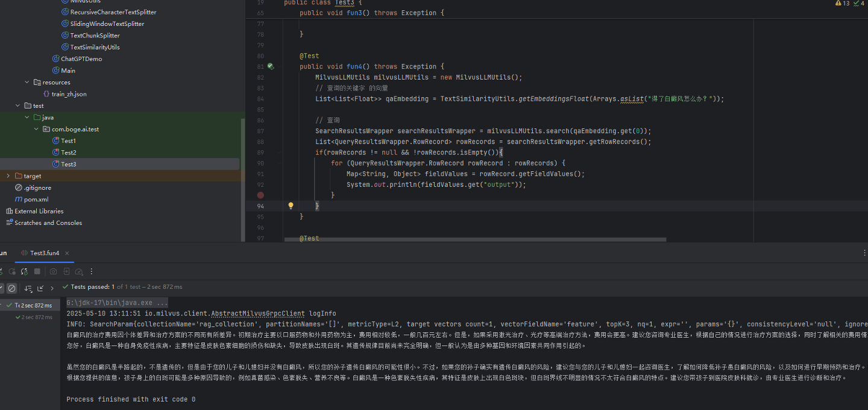The image size is (868, 410).
Task: Toggle the Show Passed checkmark filter
Action: (1, 288)
